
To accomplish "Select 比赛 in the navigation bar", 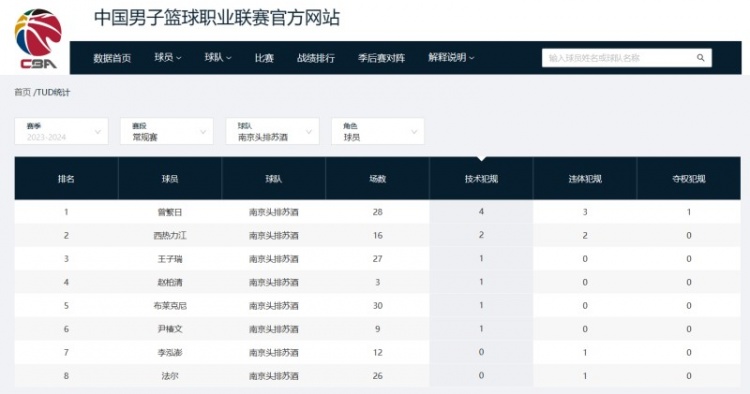I will (x=264, y=58).
